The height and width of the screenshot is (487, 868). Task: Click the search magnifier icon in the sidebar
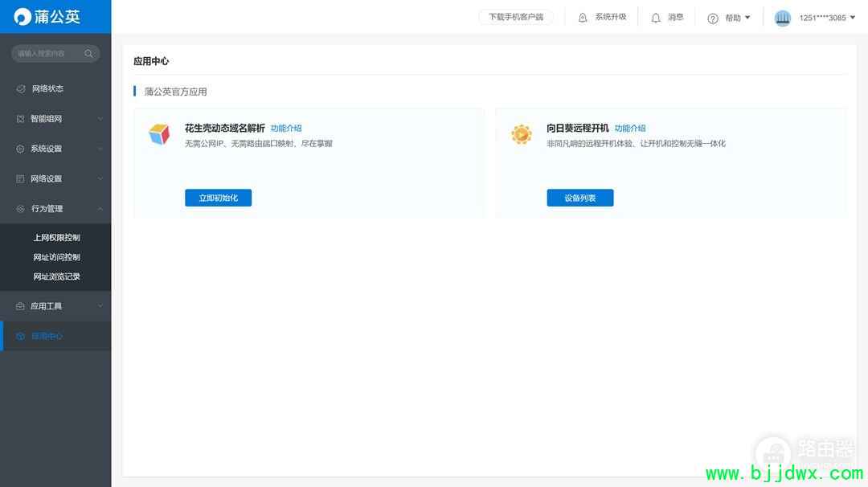click(88, 53)
